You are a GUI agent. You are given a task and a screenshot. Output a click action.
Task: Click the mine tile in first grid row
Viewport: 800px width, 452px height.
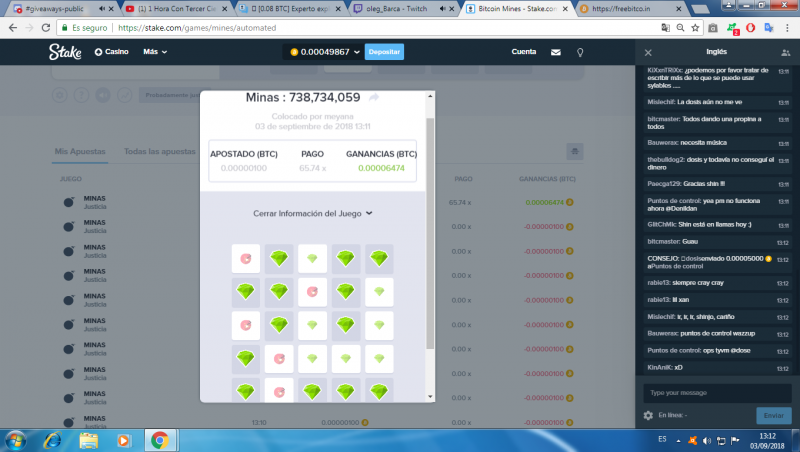coord(245,259)
